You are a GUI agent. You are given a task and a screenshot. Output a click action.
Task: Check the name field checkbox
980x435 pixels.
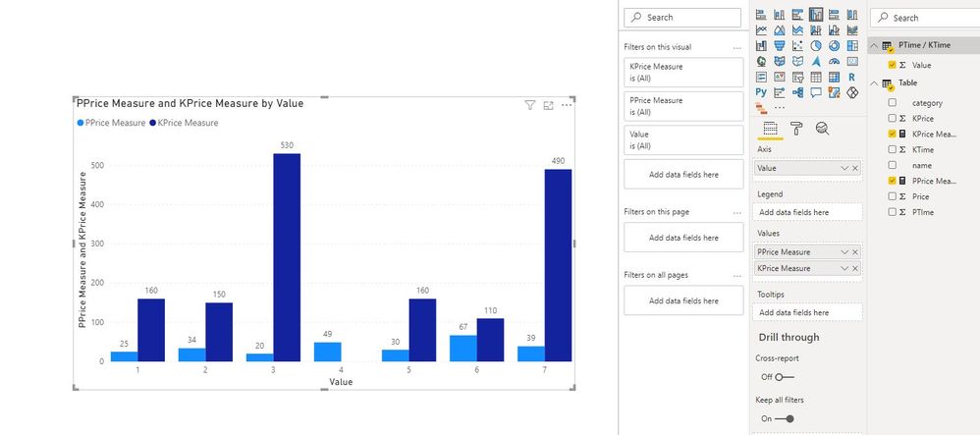coord(892,165)
